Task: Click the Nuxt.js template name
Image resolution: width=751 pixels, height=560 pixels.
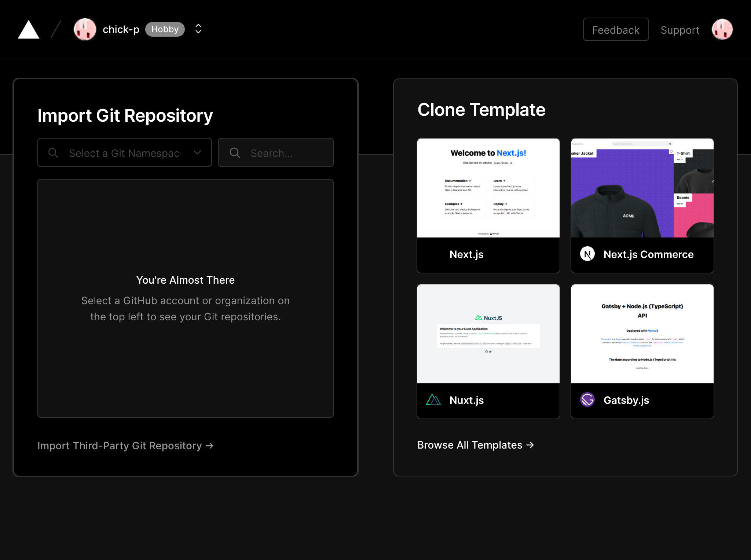Action: pos(467,400)
